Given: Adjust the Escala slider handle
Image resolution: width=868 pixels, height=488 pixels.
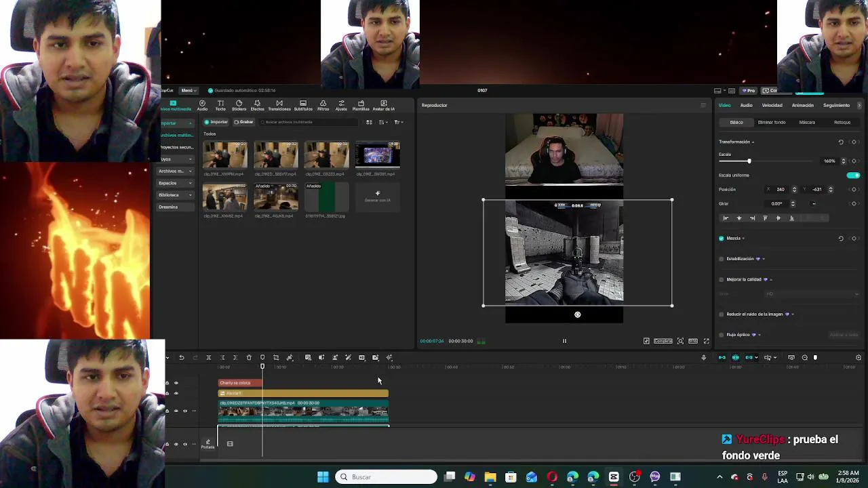Looking at the screenshot, I should click(x=749, y=161).
